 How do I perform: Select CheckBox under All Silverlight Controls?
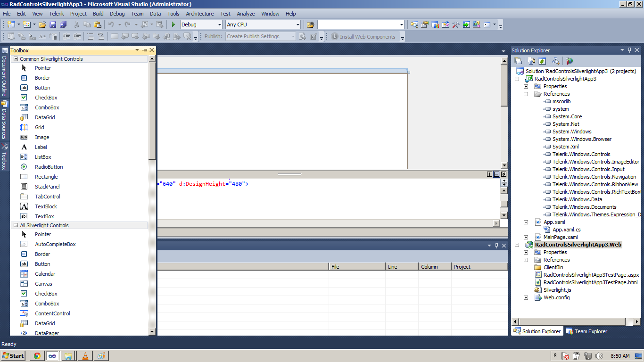46,294
